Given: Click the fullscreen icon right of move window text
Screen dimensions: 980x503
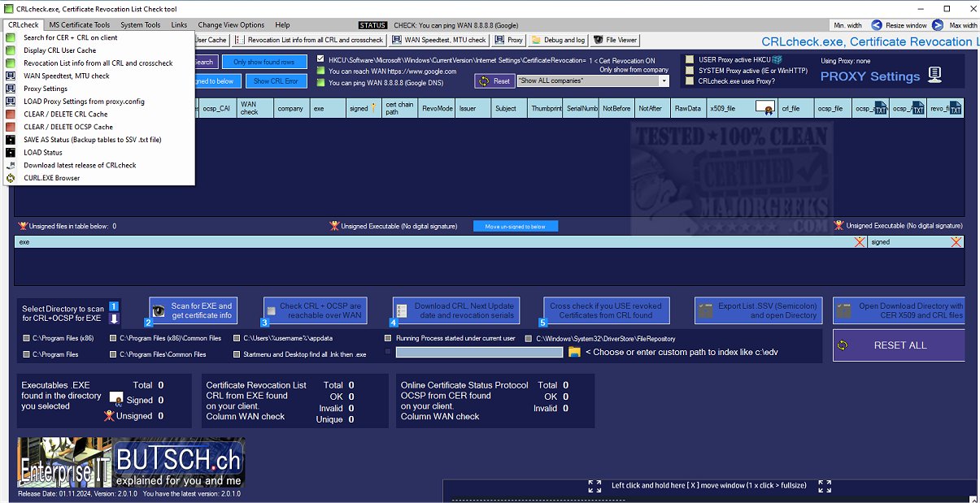Looking at the screenshot, I should (x=825, y=486).
